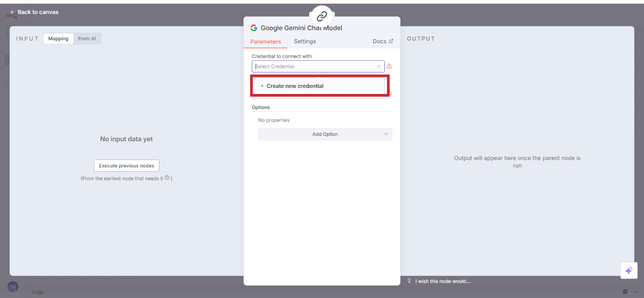Click inside the Select Credential field

point(311,67)
